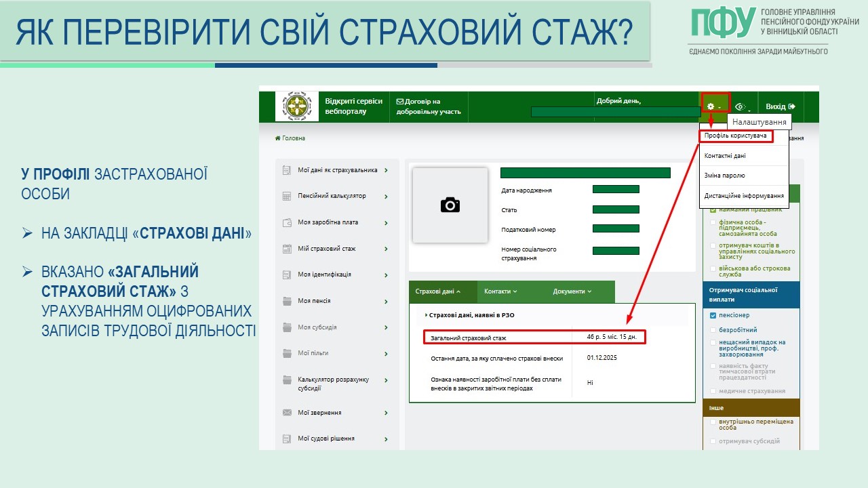The height and width of the screenshot is (488, 868).
Task: Click the Мій страховий стаж calendar icon
Action: (x=286, y=249)
